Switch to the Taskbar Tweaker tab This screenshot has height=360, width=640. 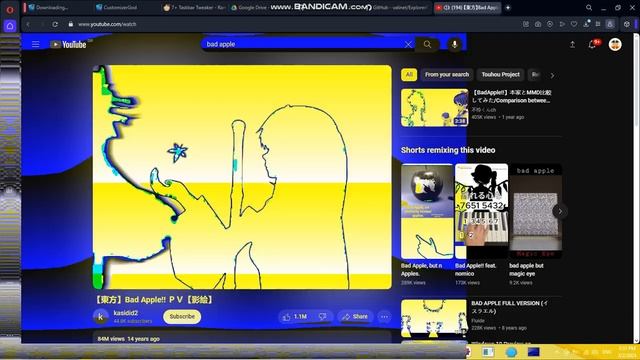pos(193,7)
